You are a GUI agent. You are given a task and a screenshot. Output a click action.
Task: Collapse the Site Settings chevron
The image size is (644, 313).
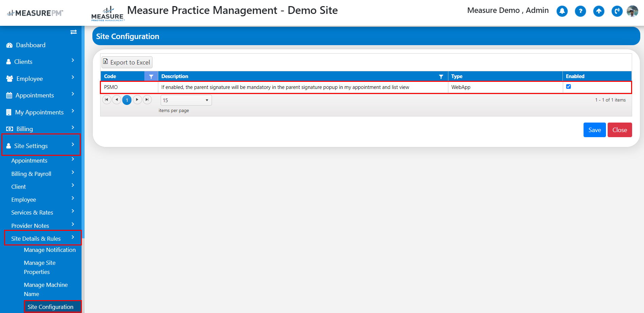tap(73, 144)
